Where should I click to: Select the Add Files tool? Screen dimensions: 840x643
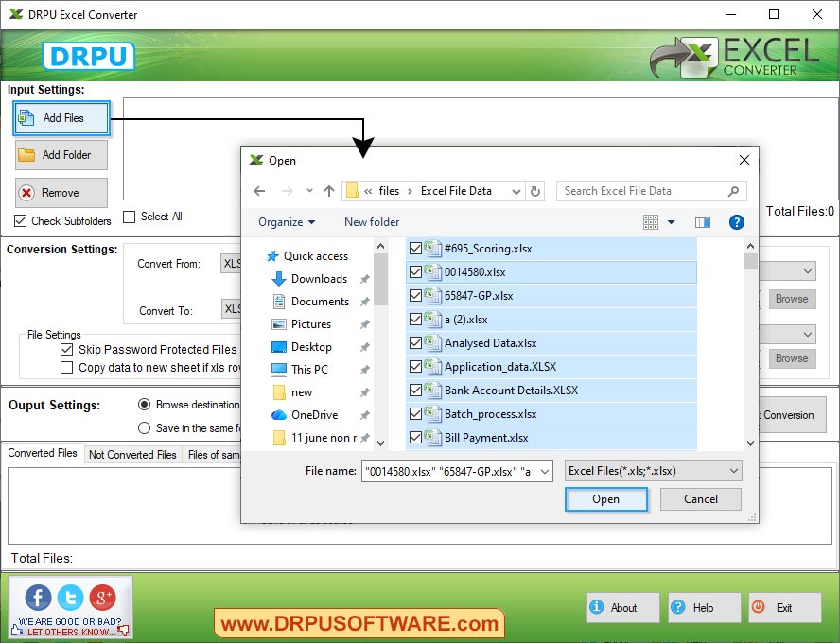61,118
